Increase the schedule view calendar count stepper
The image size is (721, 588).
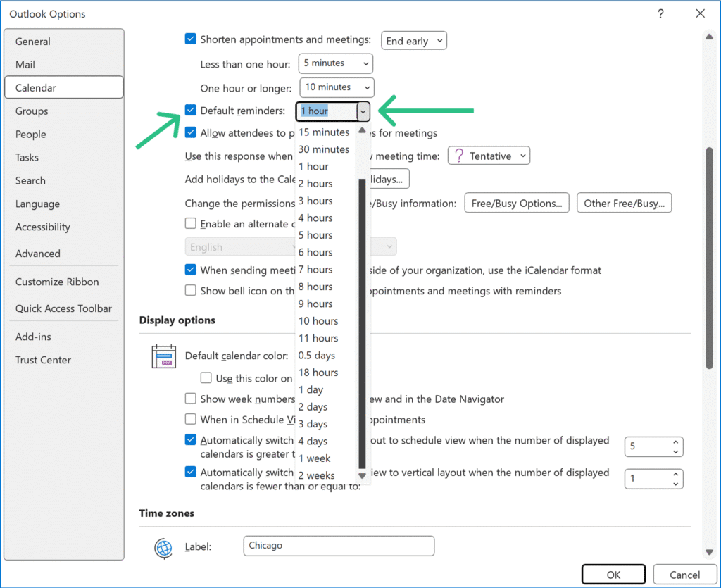click(x=676, y=442)
